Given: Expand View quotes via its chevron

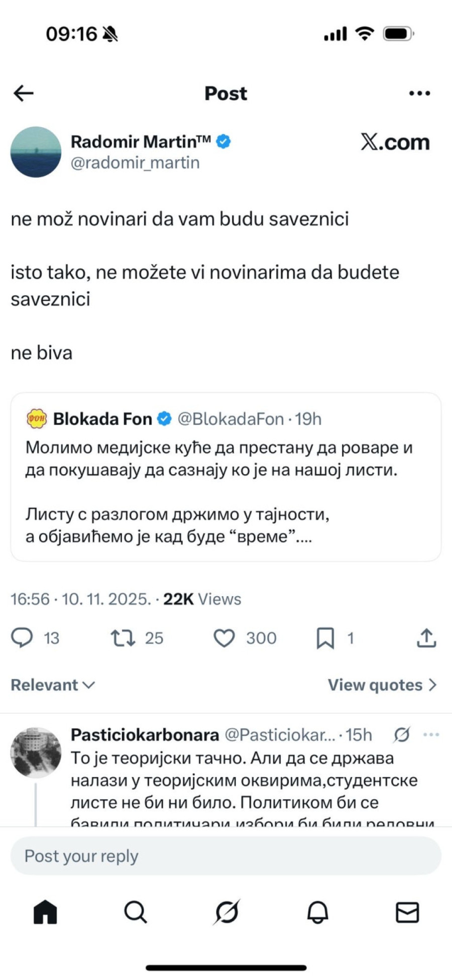Looking at the screenshot, I should coord(432,684).
